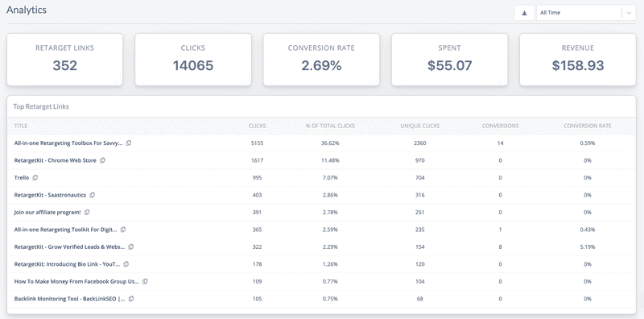
Task: Copy link for RetargetKit: Introducing Bio Link
Action: pyautogui.click(x=126, y=264)
